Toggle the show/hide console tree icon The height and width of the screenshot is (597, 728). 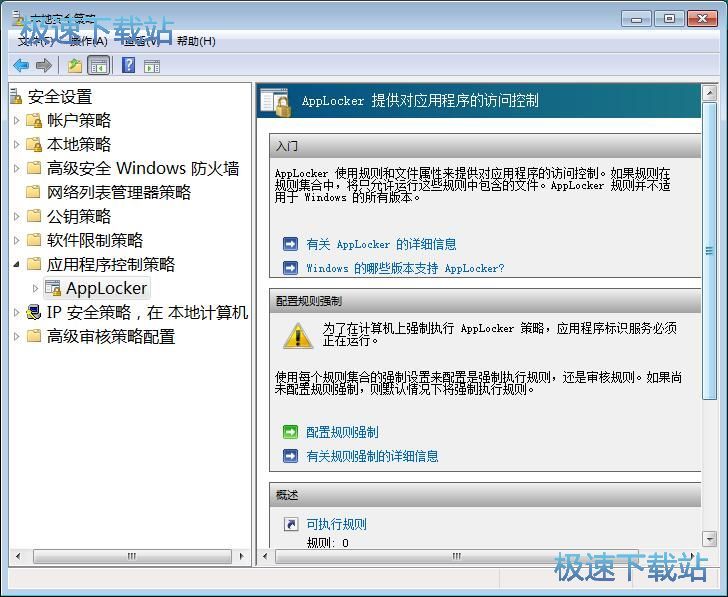tap(98, 66)
